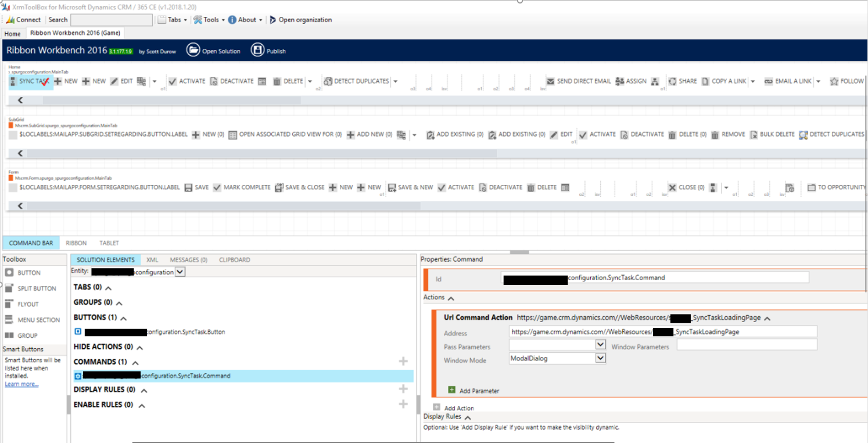Collapse the DISPLAY RULES (0) section in Solution Elements
The width and height of the screenshot is (868, 443).
(x=144, y=390)
